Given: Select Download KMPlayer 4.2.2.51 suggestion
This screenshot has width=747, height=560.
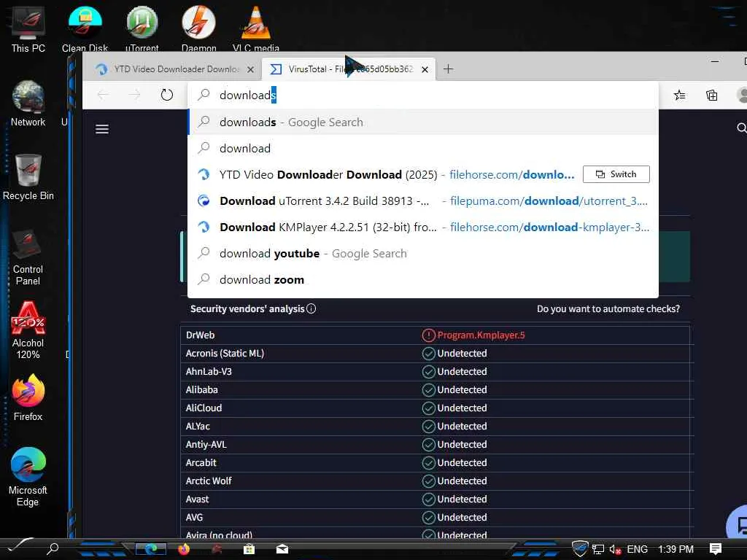Looking at the screenshot, I should [x=423, y=227].
